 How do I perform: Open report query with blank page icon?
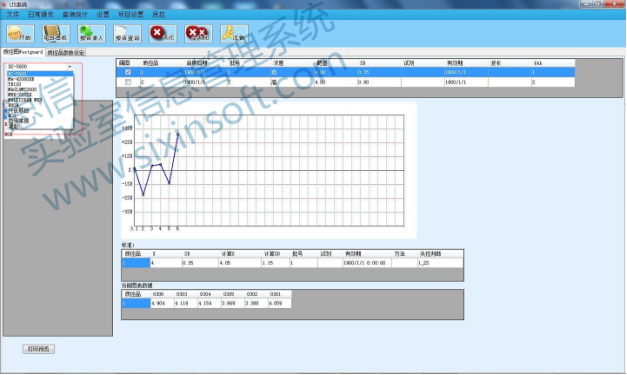tap(127, 34)
